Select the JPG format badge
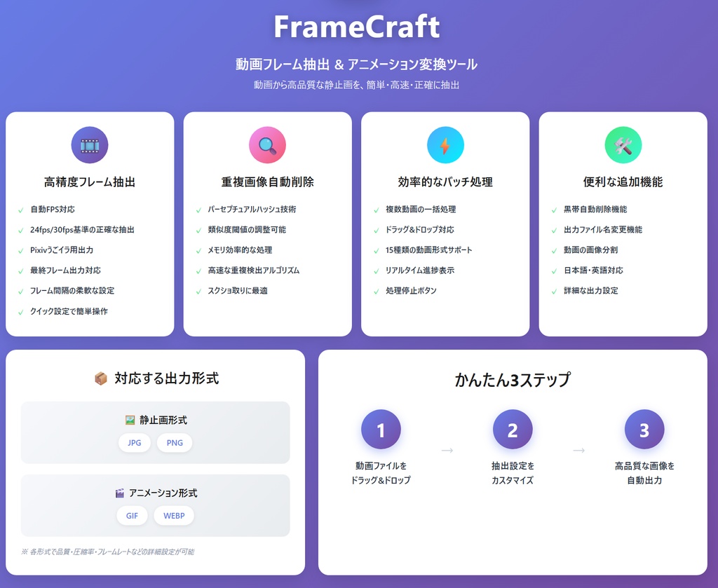Viewport: 718px width, 588px height. tap(134, 442)
